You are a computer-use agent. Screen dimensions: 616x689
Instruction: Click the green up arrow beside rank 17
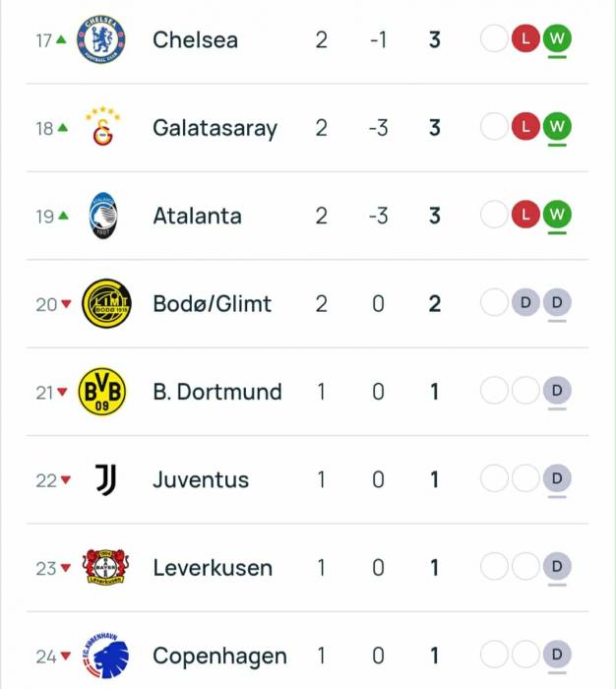(x=62, y=40)
